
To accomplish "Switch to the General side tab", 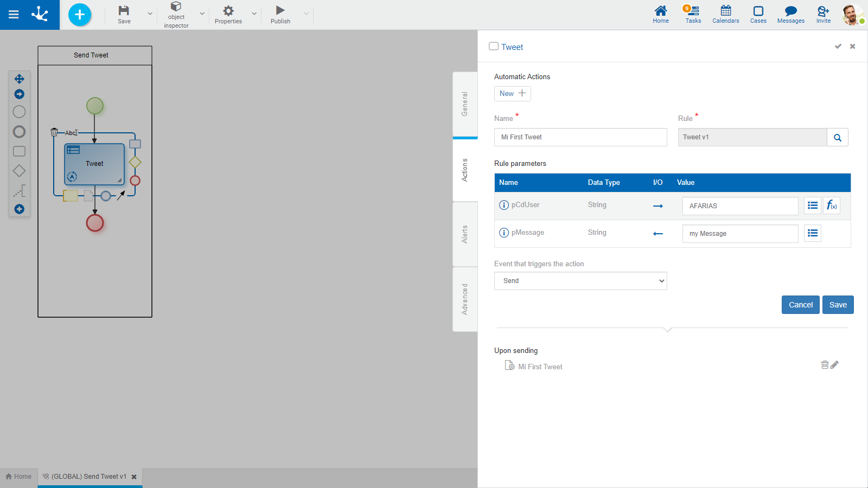I will click(465, 104).
